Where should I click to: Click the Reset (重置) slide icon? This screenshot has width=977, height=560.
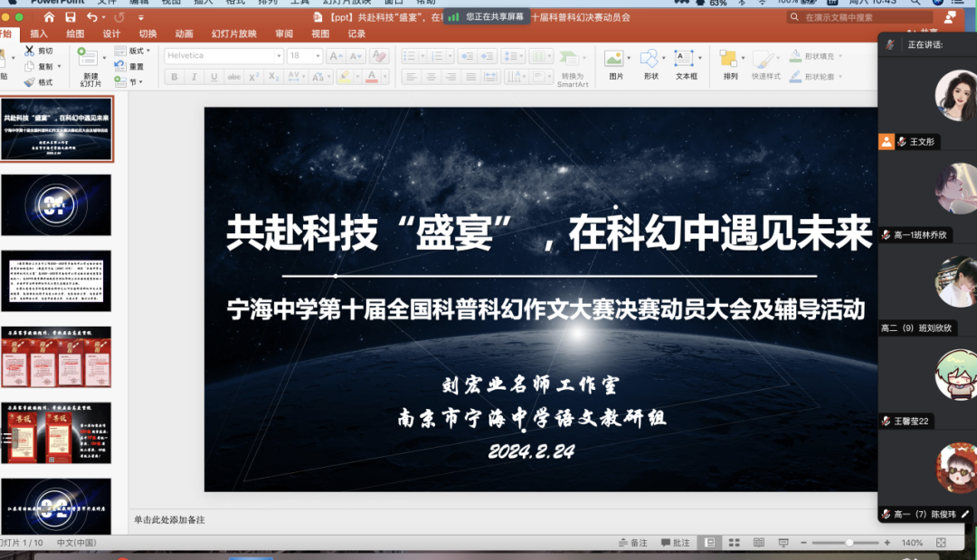pyautogui.click(x=120, y=66)
